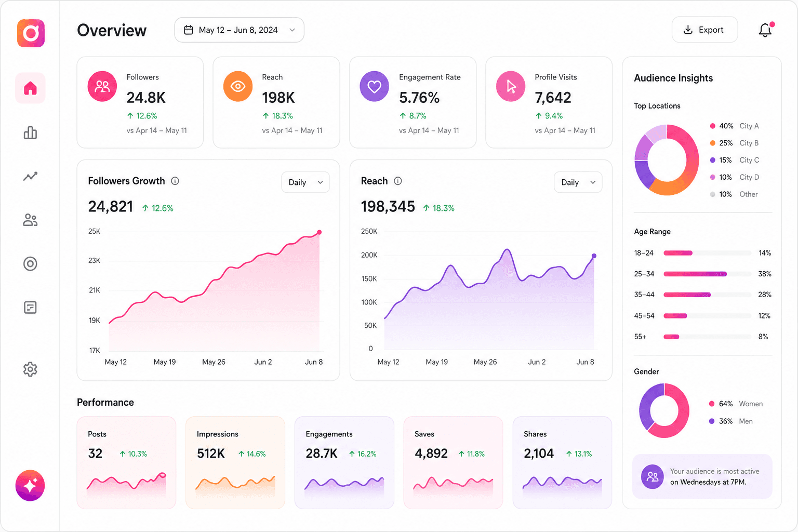Click the Reach card eye icon
This screenshot has height=532, width=798.
click(x=238, y=86)
